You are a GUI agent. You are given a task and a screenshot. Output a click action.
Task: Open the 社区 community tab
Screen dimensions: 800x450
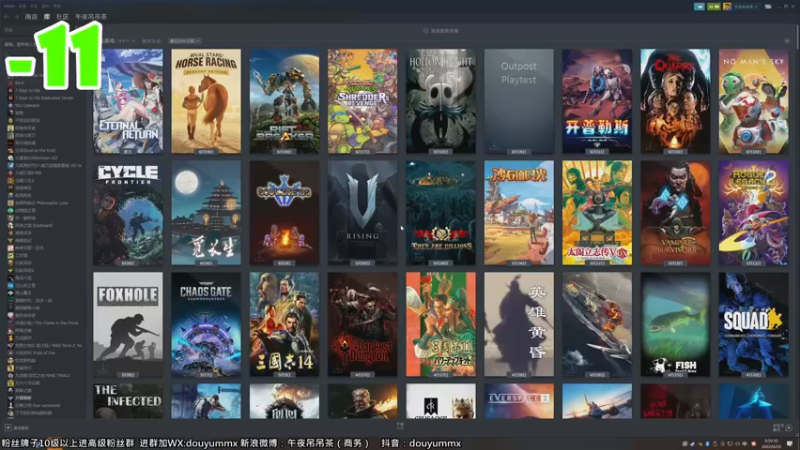tap(63, 17)
